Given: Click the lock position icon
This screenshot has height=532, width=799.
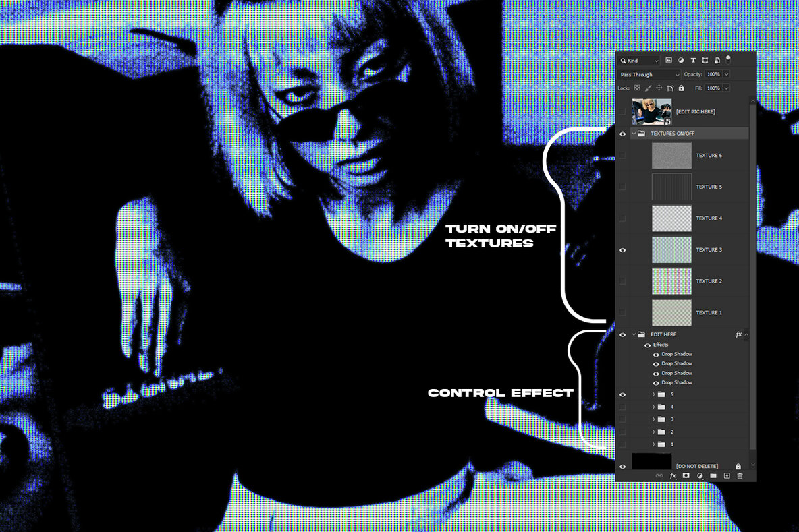Looking at the screenshot, I should coord(659,88).
